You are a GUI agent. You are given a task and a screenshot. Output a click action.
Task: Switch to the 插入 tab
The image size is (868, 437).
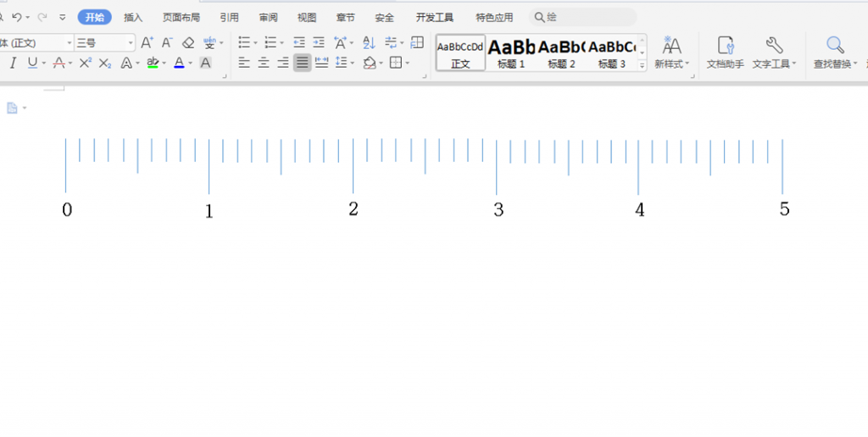pos(133,17)
